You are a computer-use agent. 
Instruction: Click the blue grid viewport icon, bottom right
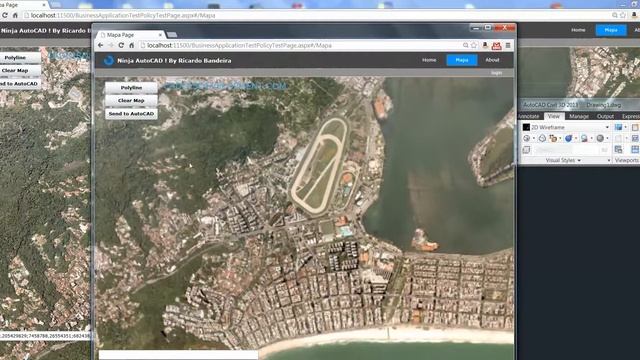635,150
